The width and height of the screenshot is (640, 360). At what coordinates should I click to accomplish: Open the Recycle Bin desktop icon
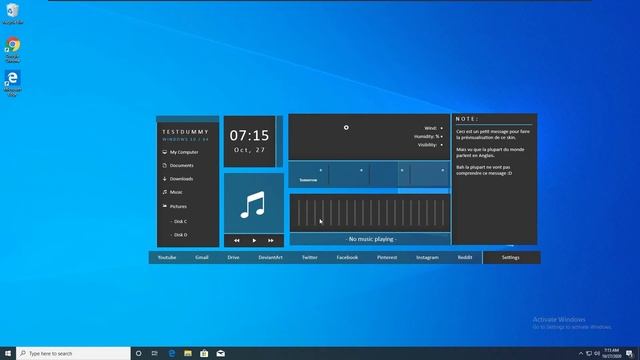(x=13, y=13)
